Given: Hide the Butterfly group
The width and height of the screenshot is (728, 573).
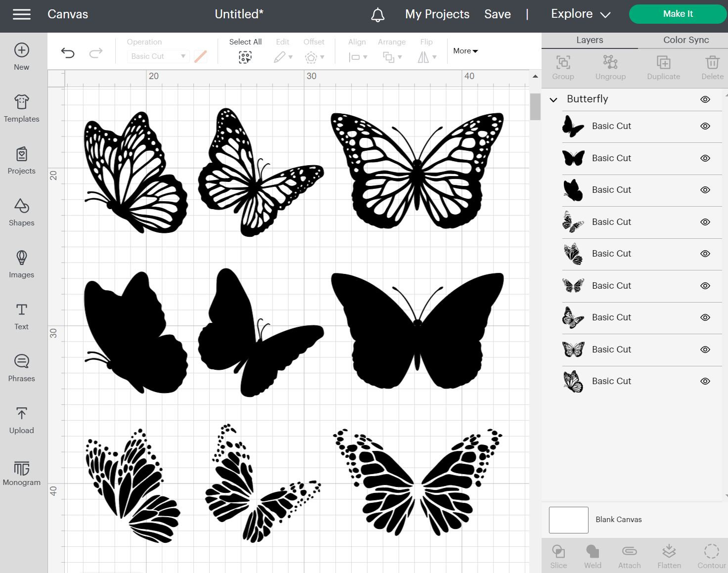Looking at the screenshot, I should pyautogui.click(x=705, y=99).
